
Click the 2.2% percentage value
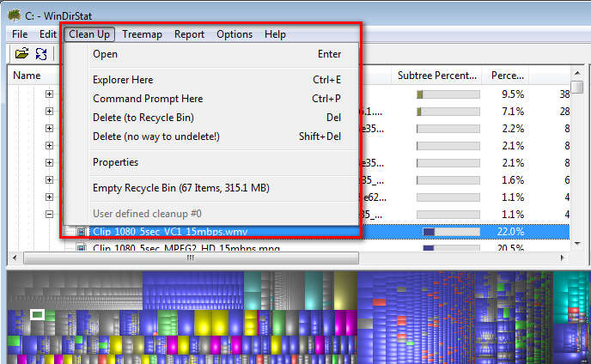click(512, 129)
